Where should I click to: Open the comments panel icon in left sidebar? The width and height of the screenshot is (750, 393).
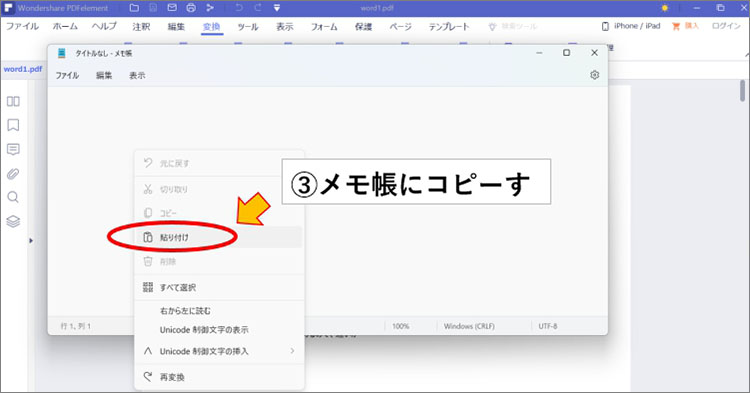[13, 150]
